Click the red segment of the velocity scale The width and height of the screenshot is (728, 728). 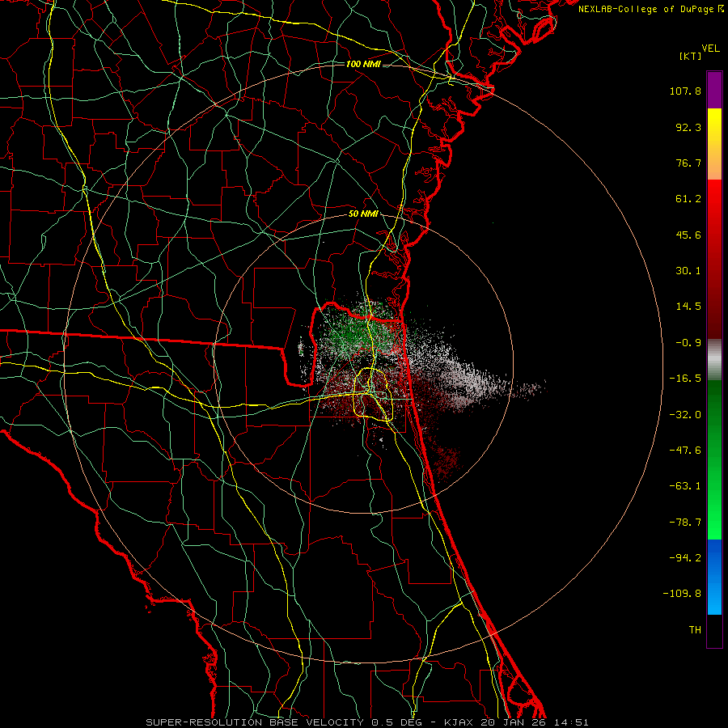coord(714,259)
